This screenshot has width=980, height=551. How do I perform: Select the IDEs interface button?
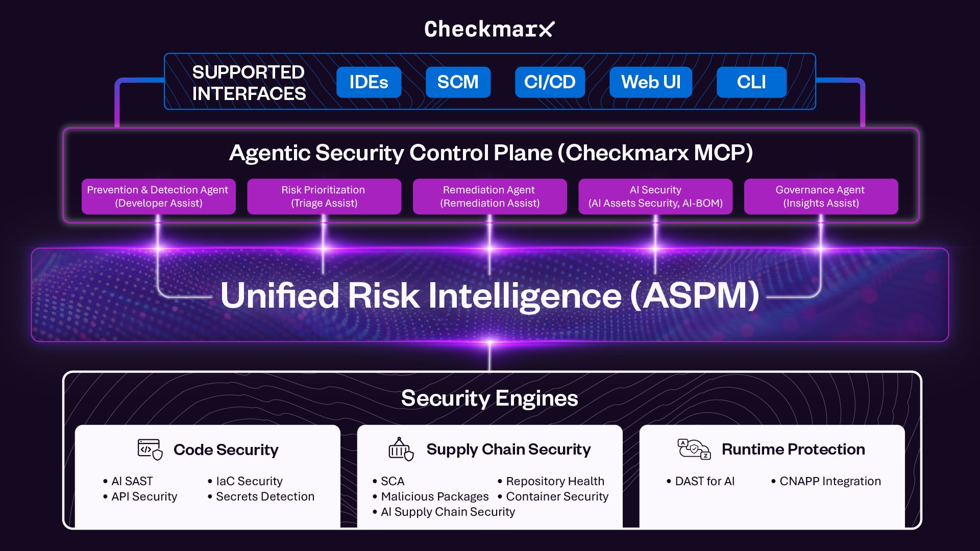tap(369, 82)
